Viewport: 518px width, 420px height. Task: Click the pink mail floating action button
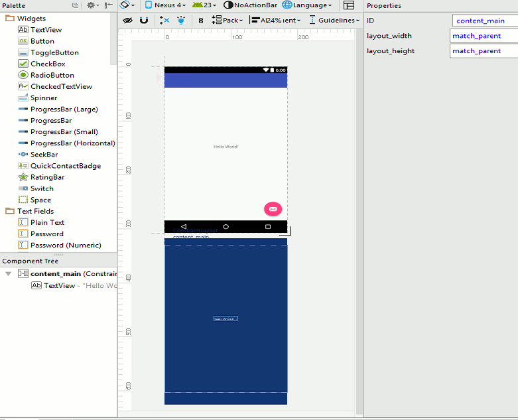pyautogui.click(x=273, y=209)
